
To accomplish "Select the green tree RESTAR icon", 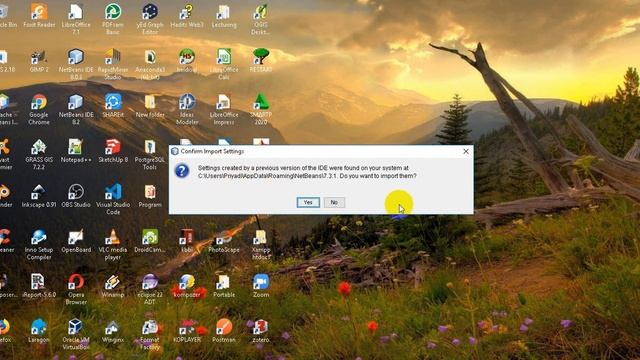I will tap(260, 61).
